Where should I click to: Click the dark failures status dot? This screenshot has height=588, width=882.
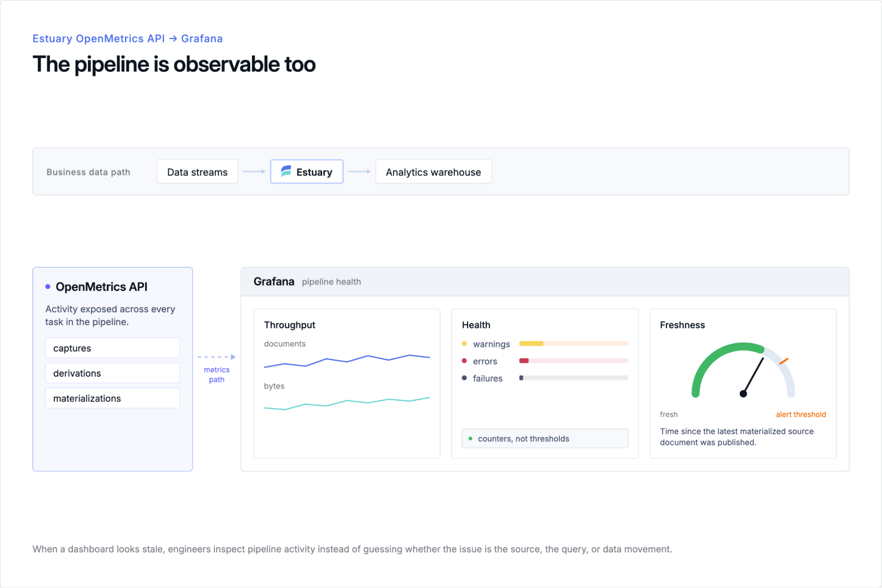point(464,378)
